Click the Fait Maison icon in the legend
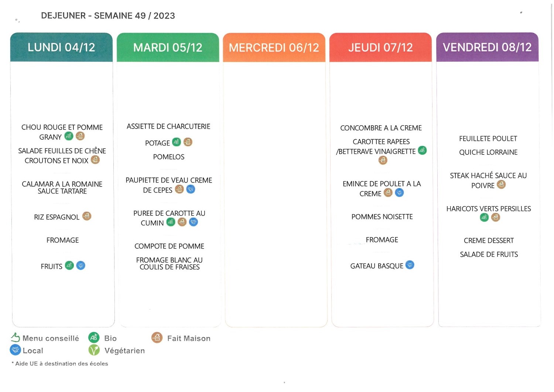 point(157,337)
